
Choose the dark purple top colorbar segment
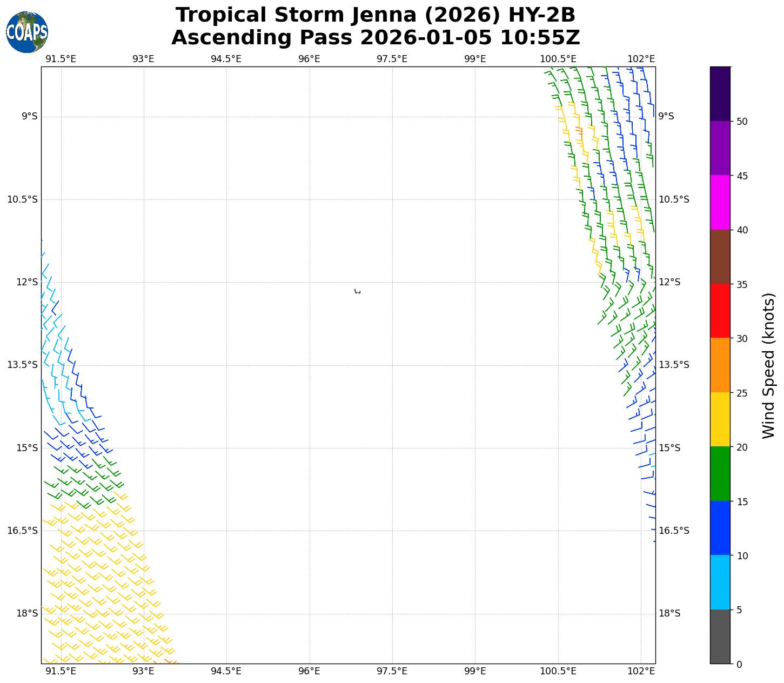pos(720,93)
